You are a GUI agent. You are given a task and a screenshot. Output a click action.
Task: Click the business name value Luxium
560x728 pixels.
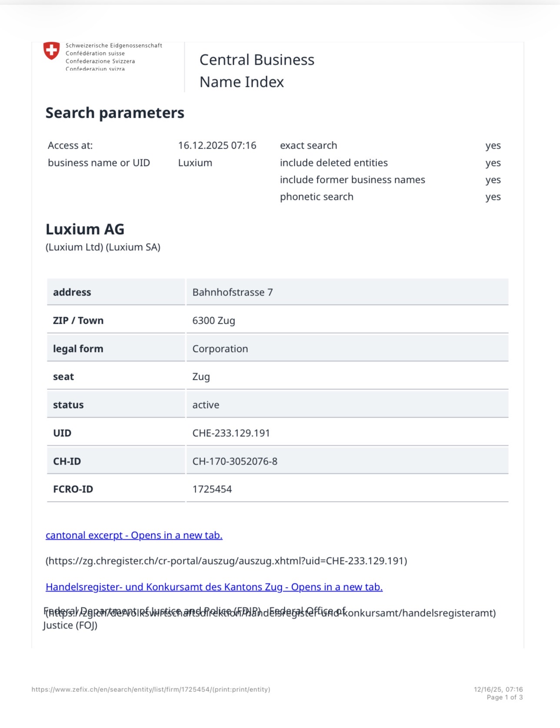click(195, 163)
